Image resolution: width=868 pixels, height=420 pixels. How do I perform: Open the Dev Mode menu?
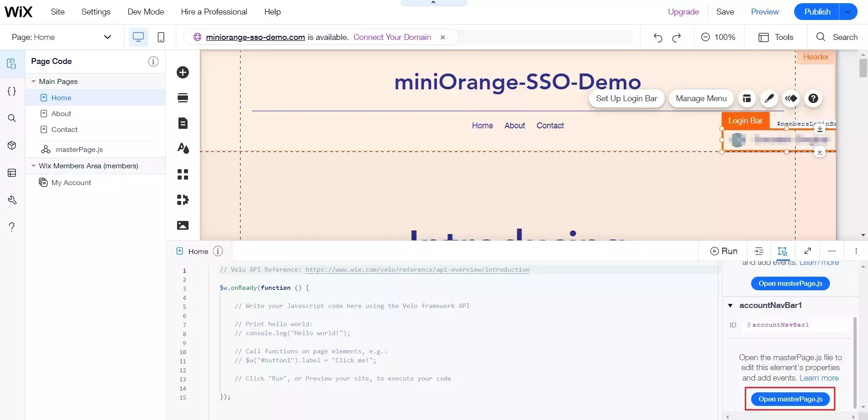[x=145, y=12]
